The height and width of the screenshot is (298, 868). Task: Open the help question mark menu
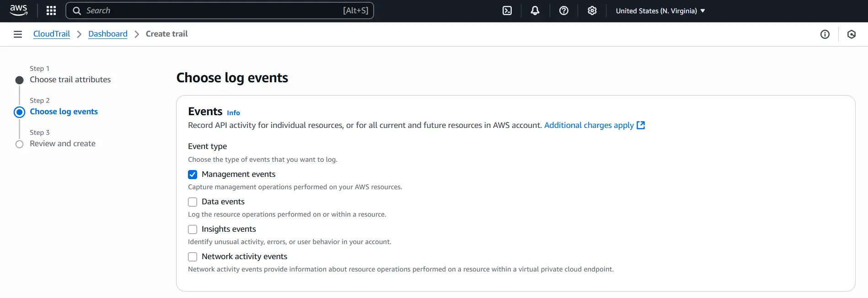click(x=563, y=11)
